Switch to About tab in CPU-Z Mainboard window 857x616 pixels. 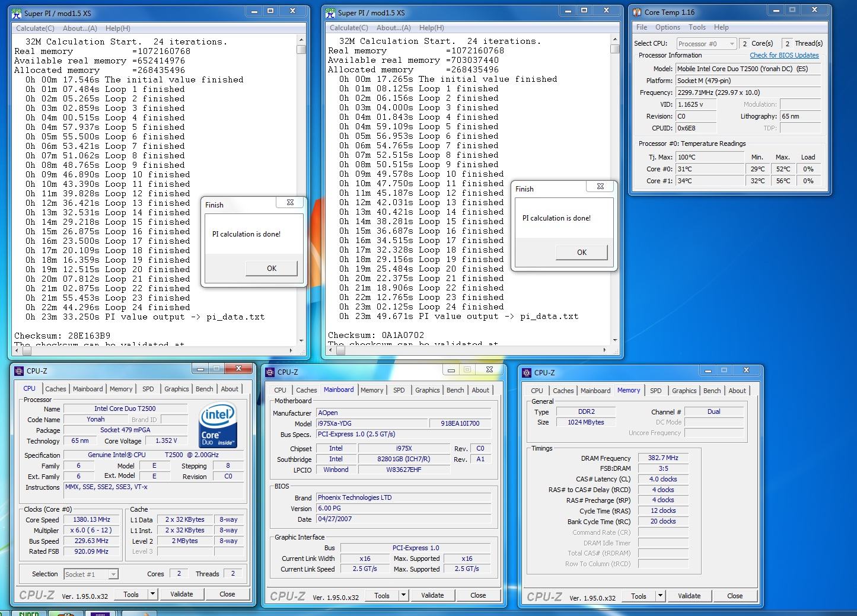(x=480, y=390)
